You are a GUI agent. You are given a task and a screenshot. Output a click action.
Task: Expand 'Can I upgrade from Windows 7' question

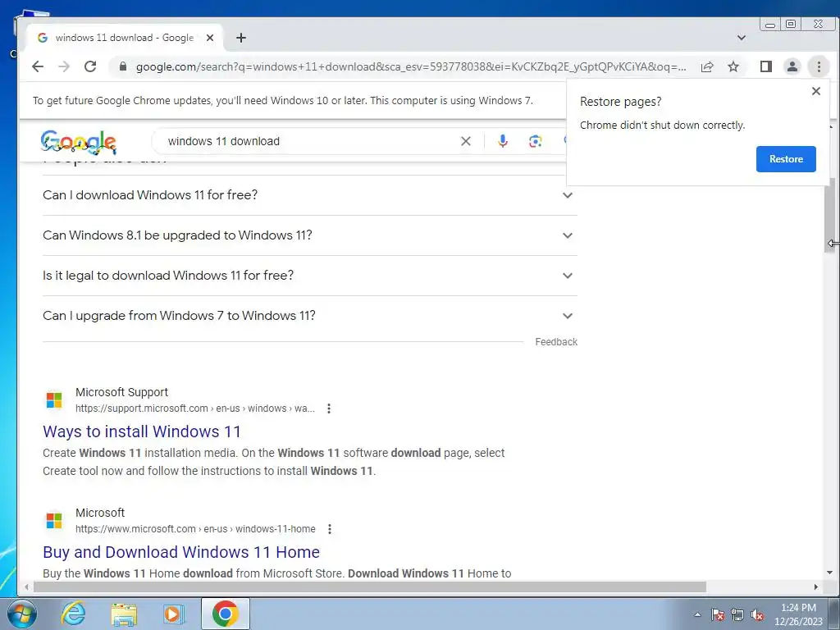(x=309, y=316)
